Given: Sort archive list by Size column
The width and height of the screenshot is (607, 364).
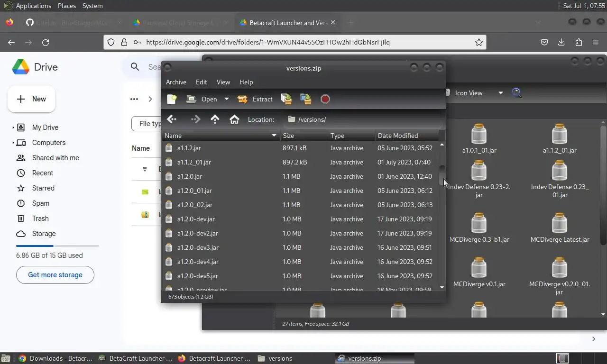Looking at the screenshot, I should tap(303, 136).
